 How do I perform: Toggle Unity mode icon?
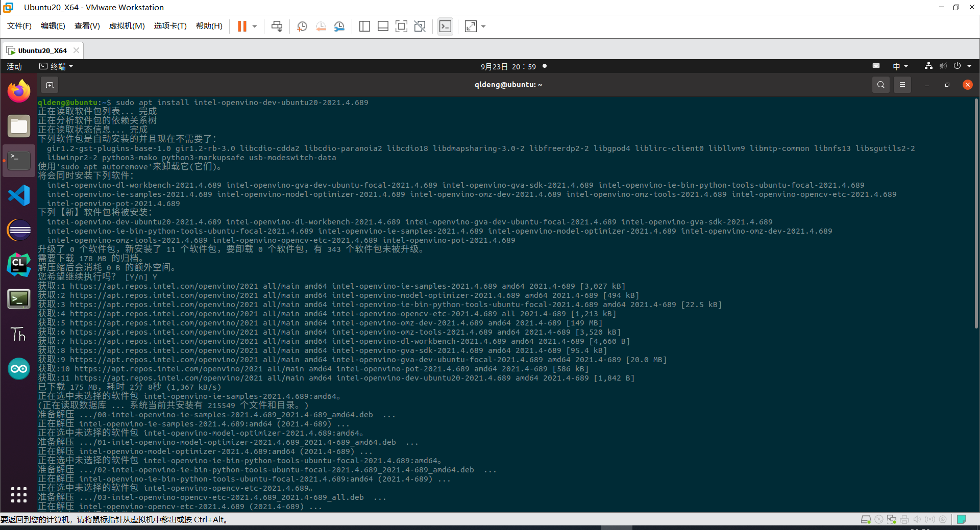point(420,27)
